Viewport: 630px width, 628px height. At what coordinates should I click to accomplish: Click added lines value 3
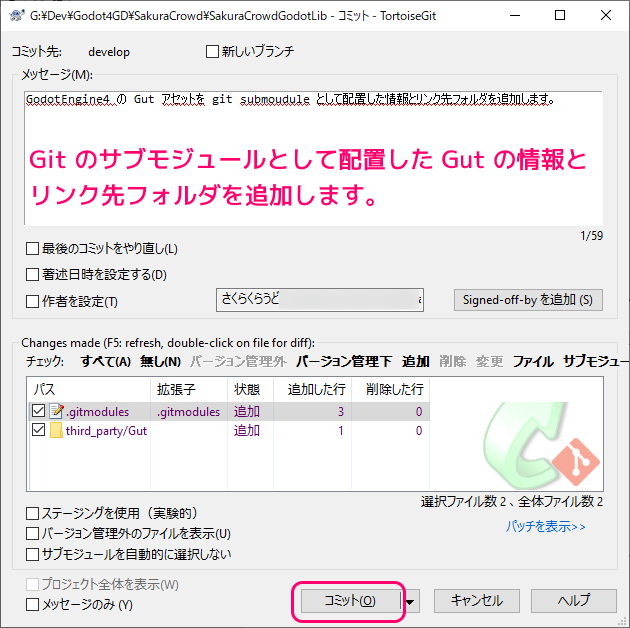click(x=341, y=411)
